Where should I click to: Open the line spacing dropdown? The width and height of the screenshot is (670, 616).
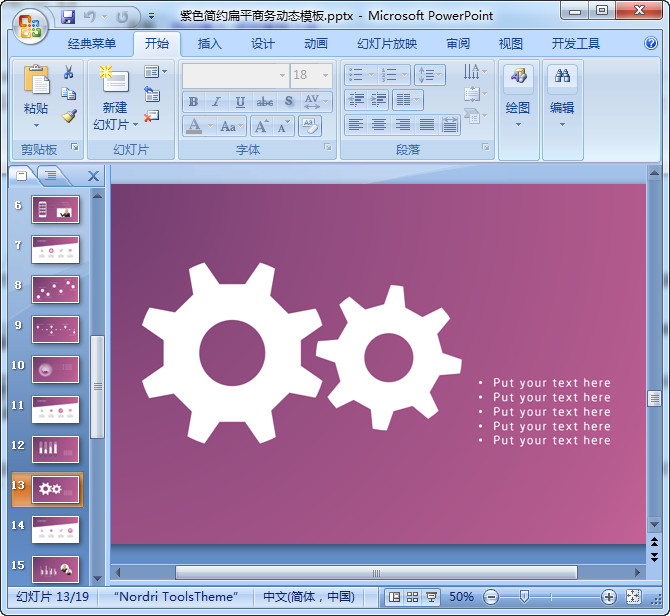429,75
